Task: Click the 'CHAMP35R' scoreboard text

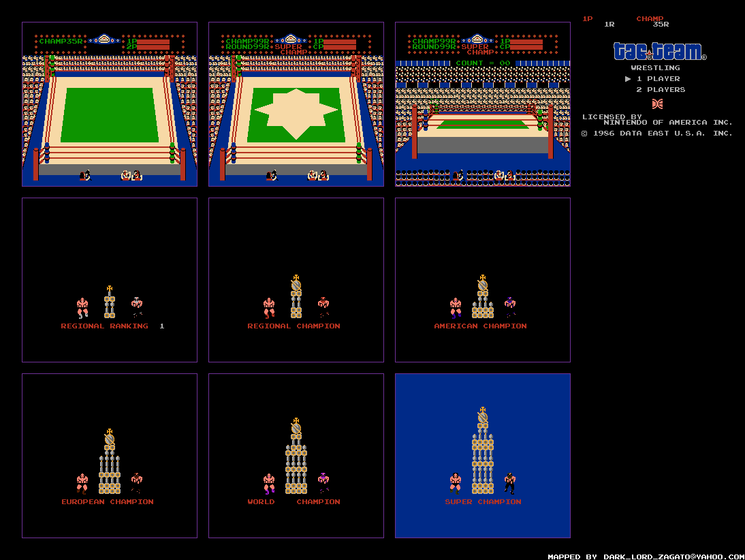Action: [61, 42]
